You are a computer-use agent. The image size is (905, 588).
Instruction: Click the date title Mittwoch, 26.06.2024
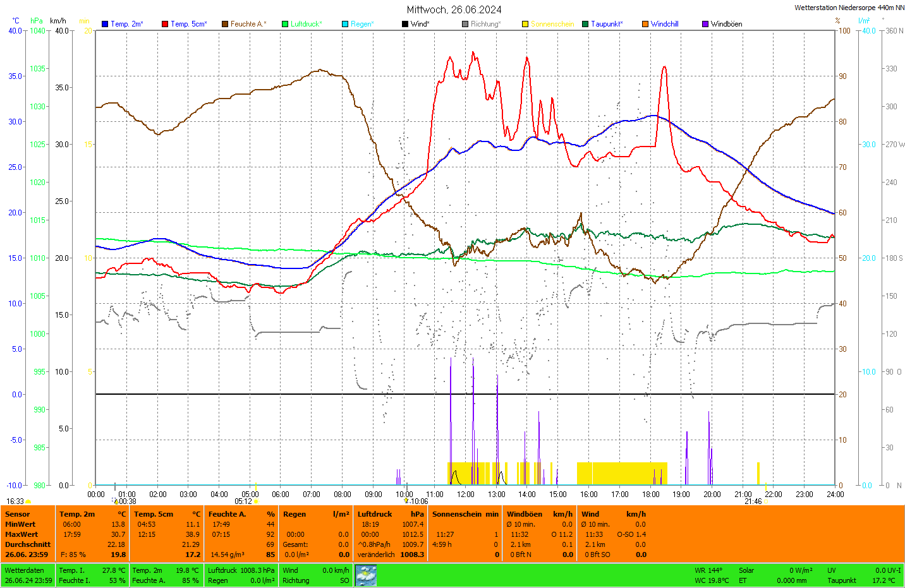point(454,9)
